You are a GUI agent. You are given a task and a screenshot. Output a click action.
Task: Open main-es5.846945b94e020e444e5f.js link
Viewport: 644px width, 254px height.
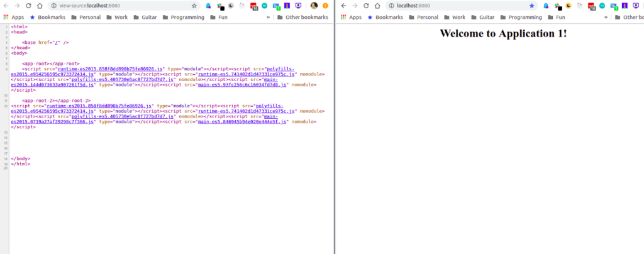pyautogui.click(x=241, y=121)
